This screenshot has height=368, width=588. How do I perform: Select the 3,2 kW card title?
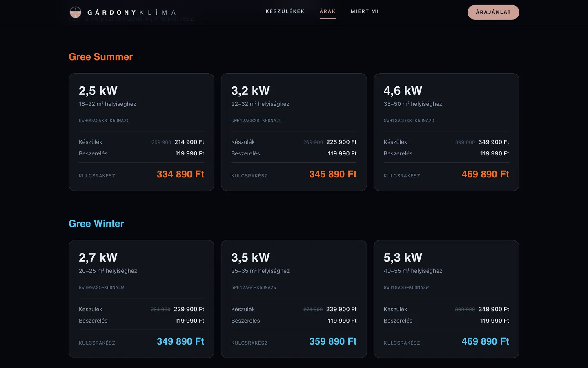click(251, 90)
